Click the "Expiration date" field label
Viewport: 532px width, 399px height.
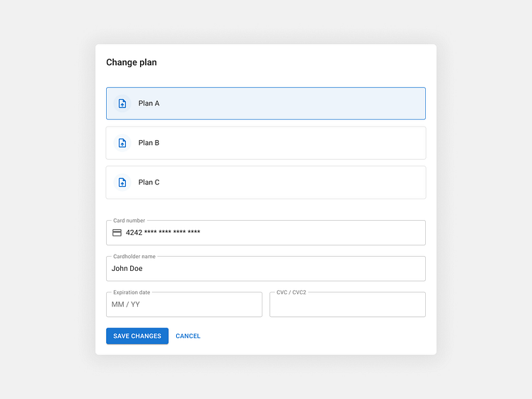(x=132, y=292)
